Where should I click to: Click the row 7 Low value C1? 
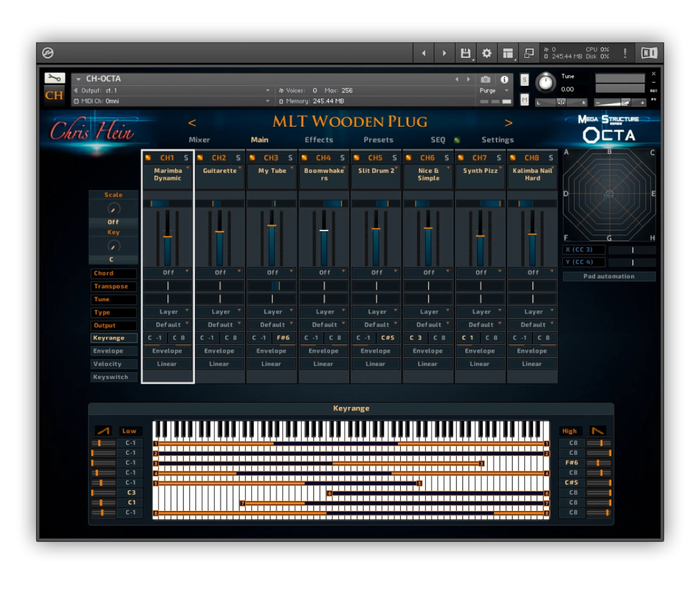(x=131, y=503)
